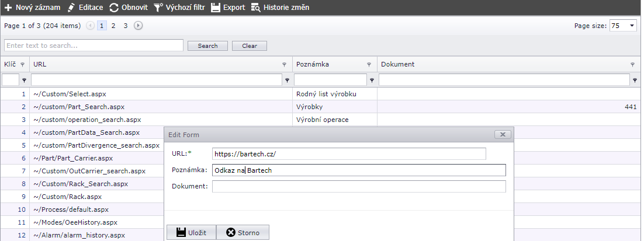This screenshot has width=644, height=241.
Task: Reset filter with Výchozí filtr
Action: (x=179, y=8)
